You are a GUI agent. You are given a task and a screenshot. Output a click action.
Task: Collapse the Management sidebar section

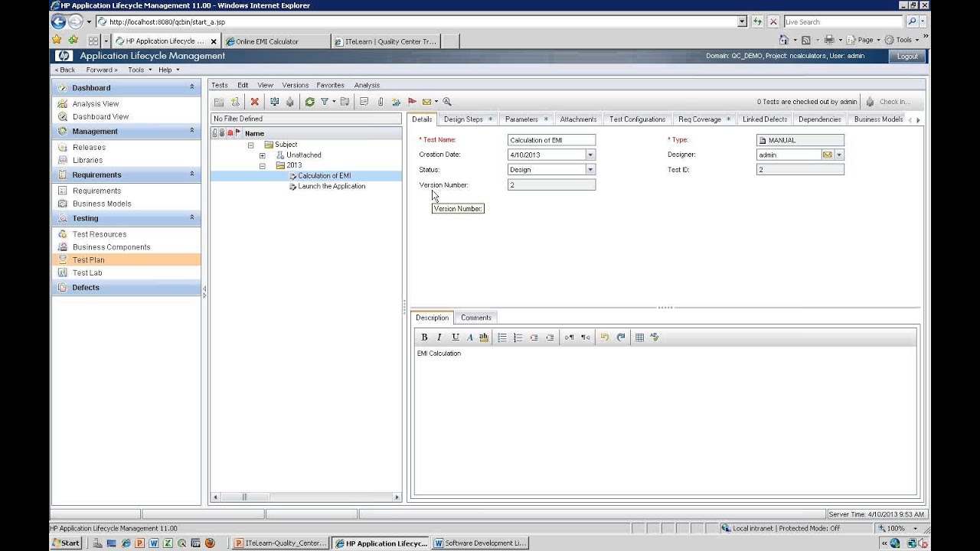point(191,131)
